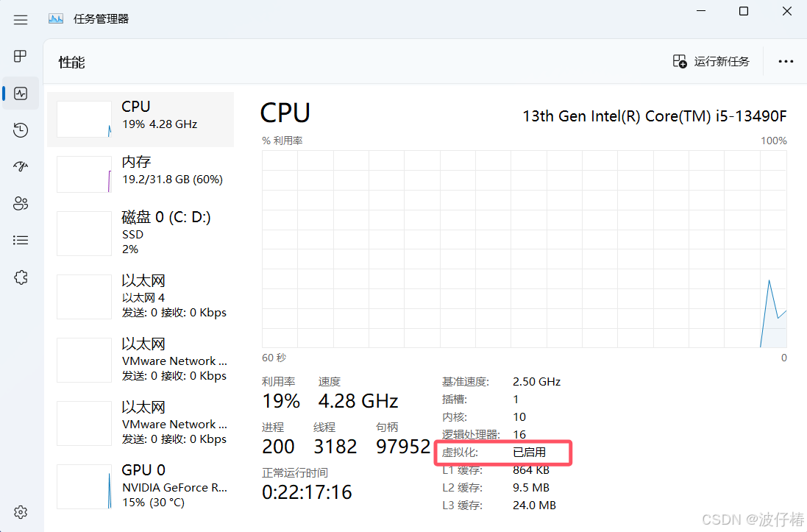The height and width of the screenshot is (532, 807).
Task: Click the 利用率 19% value
Action: coord(281,401)
